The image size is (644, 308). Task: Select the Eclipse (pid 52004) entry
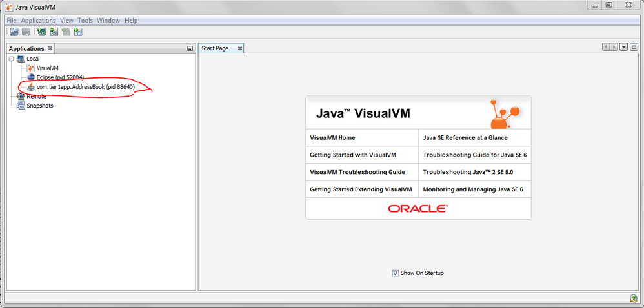(60, 77)
